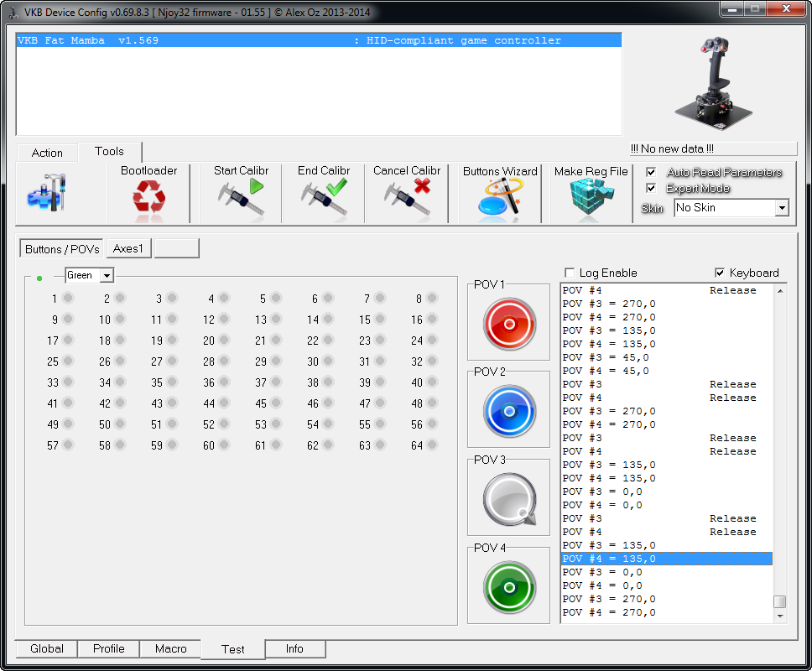Switch to the Action tab
Viewport: 812px width, 671px height.
coord(47,153)
